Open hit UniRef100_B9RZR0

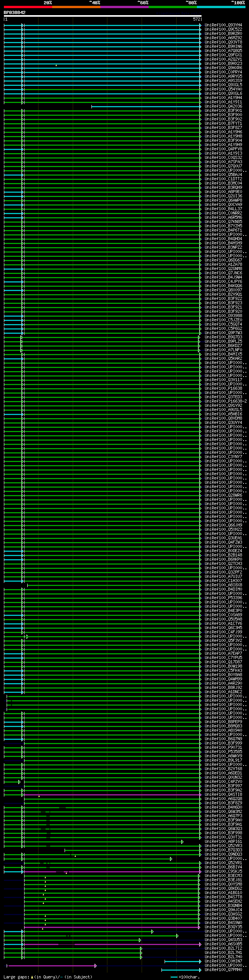223,34
